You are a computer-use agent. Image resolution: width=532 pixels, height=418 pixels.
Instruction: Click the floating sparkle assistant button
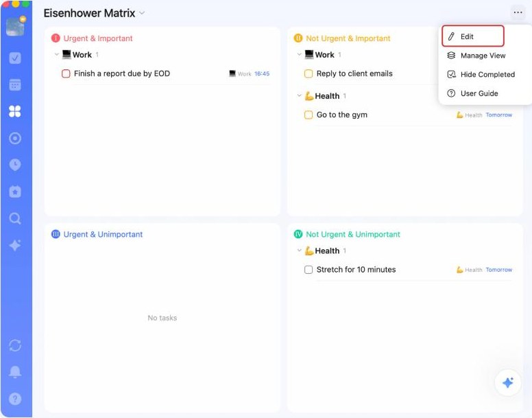(x=507, y=383)
